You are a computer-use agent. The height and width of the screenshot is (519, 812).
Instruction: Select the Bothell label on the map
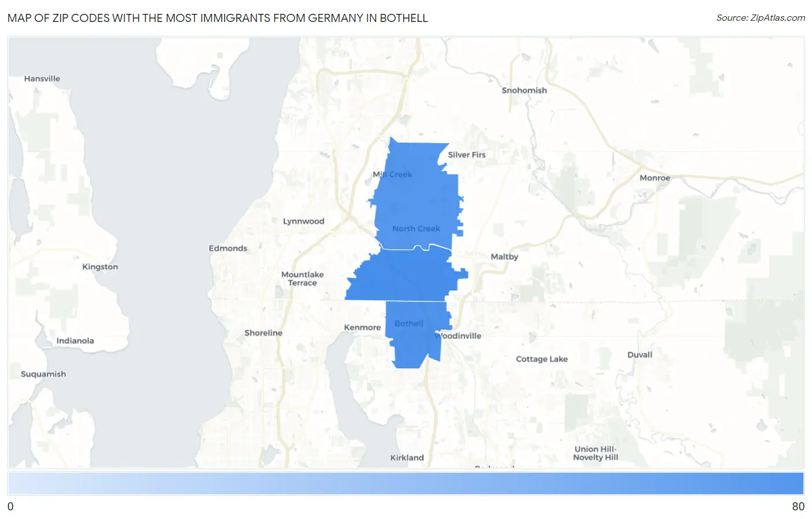pos(409,324)
